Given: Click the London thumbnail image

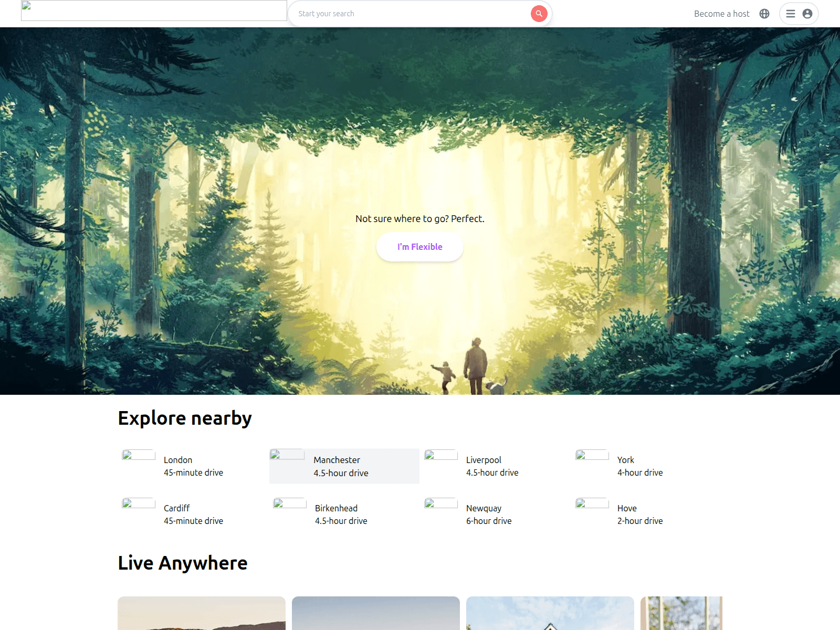Looking at the screenshot, I should click(x=139, y=455).
